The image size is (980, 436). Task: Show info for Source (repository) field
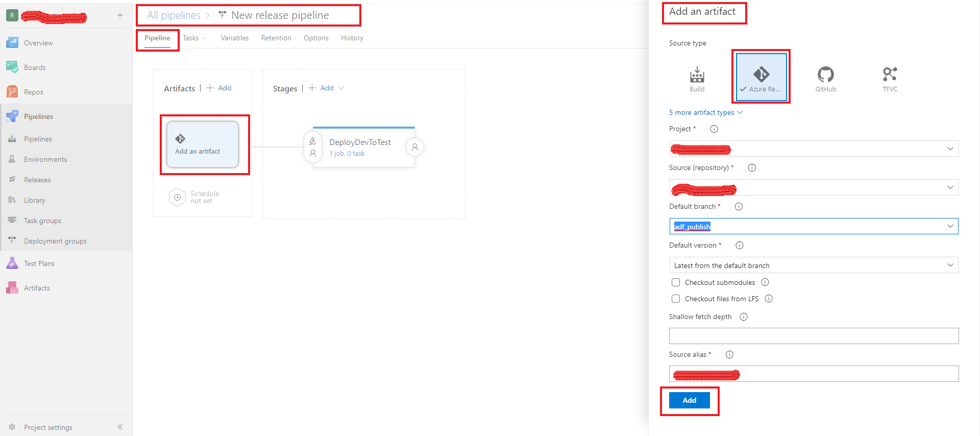point(752,168)
